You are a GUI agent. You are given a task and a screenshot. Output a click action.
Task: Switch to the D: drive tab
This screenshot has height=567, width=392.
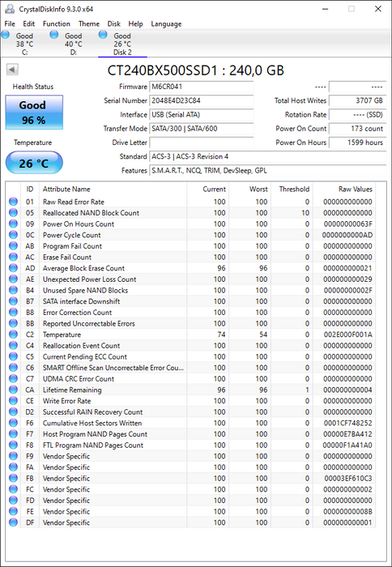74,44
